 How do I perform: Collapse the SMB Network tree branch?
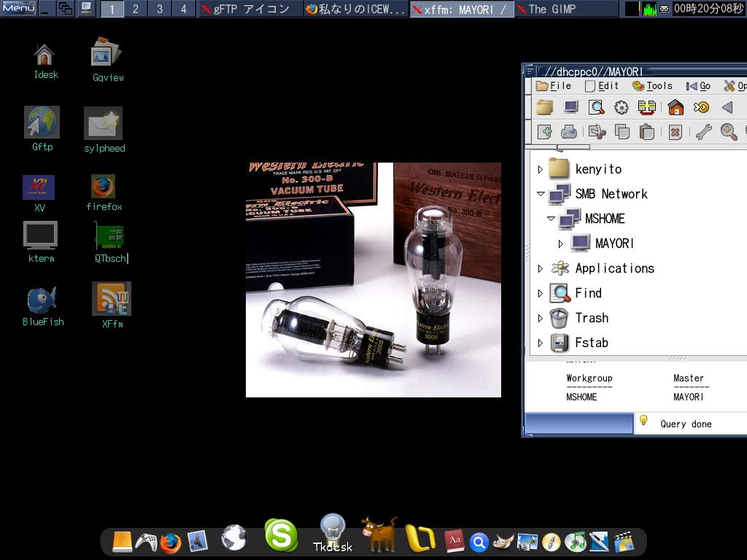pos(541,194)
